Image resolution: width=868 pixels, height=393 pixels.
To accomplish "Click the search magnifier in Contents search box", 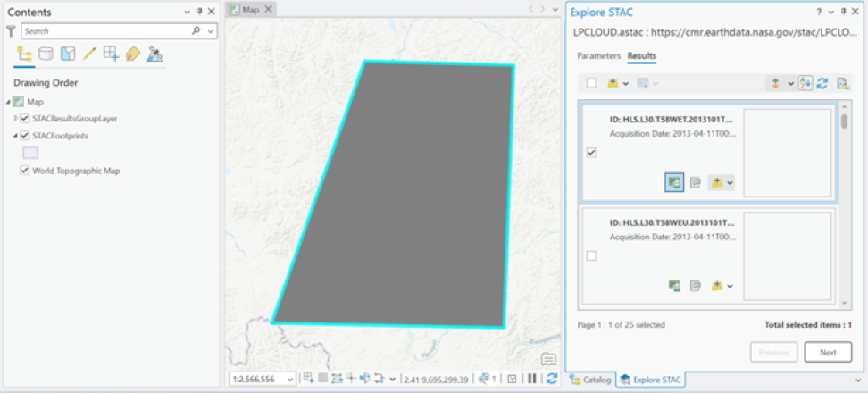I will click(x=196, y=31).
